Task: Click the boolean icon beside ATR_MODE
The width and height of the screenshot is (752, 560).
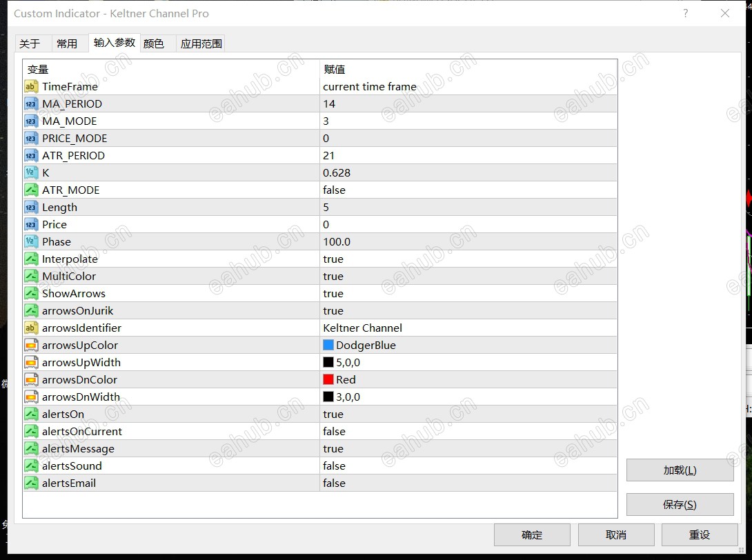Action: (30, 190)
